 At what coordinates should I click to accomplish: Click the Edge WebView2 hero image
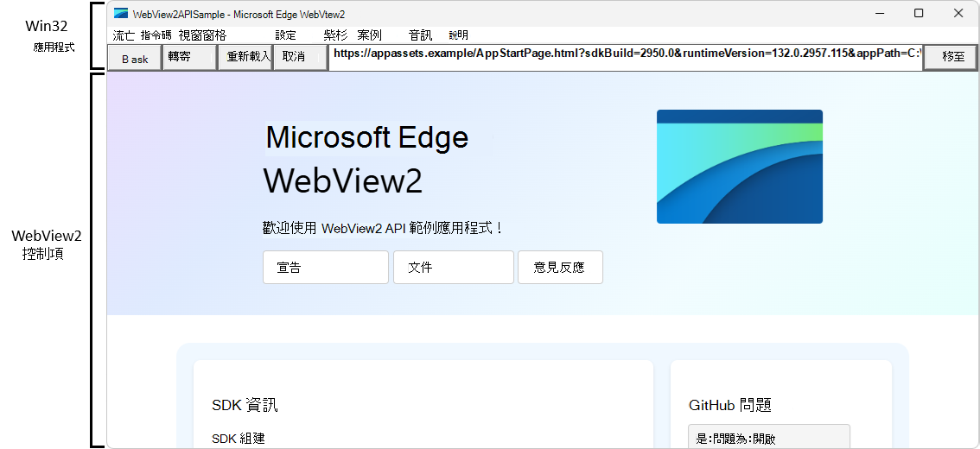pyautogui.click(x=740, y=167)
